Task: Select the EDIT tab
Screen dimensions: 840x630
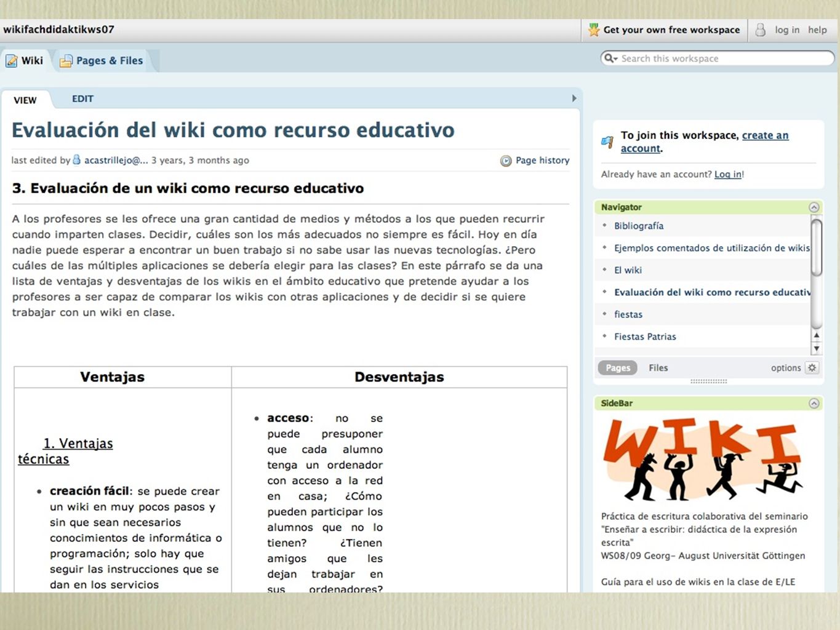Action: 82,98
